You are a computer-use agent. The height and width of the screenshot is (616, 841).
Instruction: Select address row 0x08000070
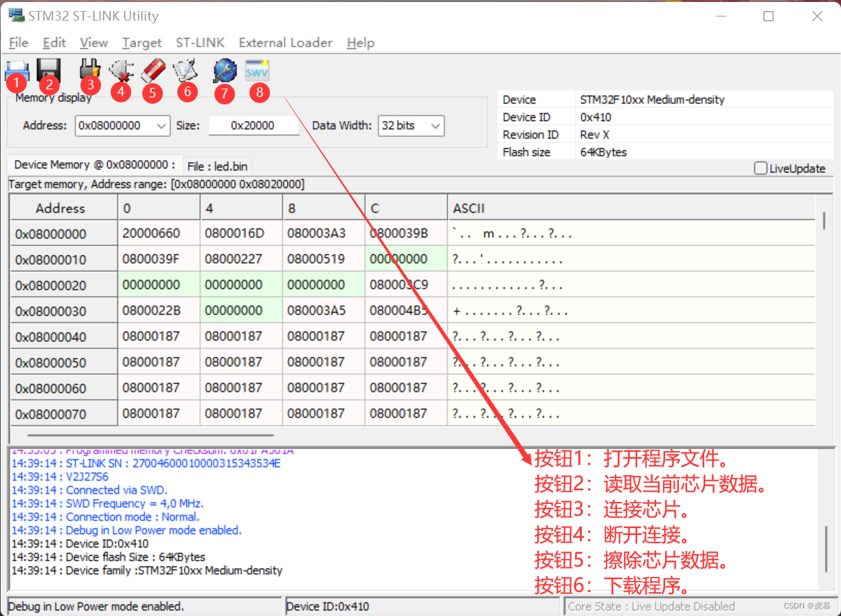[x=64, y=413]
